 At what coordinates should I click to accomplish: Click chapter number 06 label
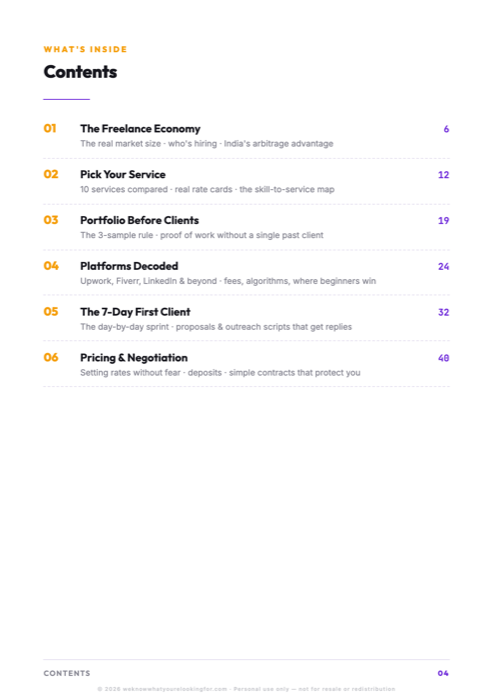pos(51,358)
